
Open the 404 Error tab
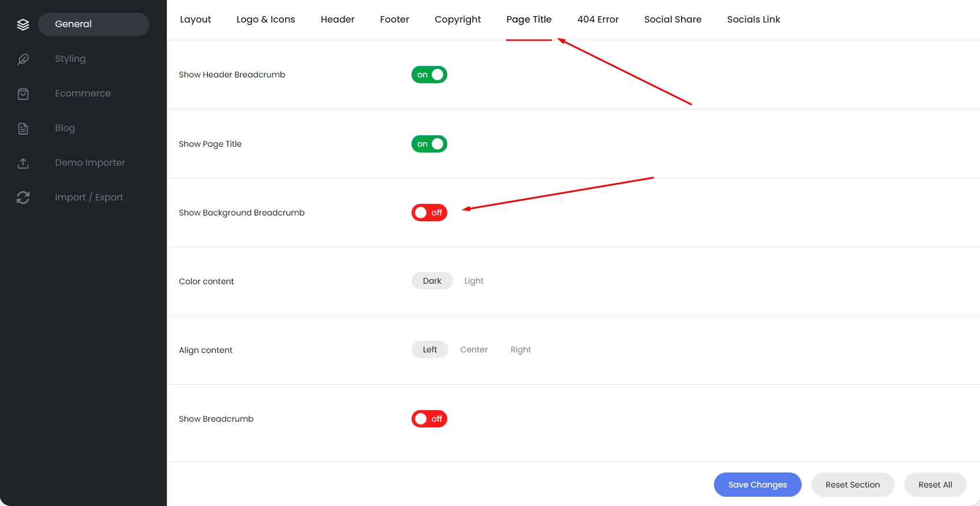(x=598, y=19)
